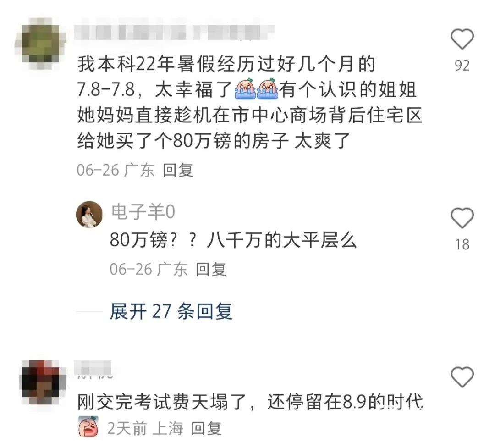Expand the 27 hidden replies
This screenshot has width=495, height=448.
(x=171, y=311)
